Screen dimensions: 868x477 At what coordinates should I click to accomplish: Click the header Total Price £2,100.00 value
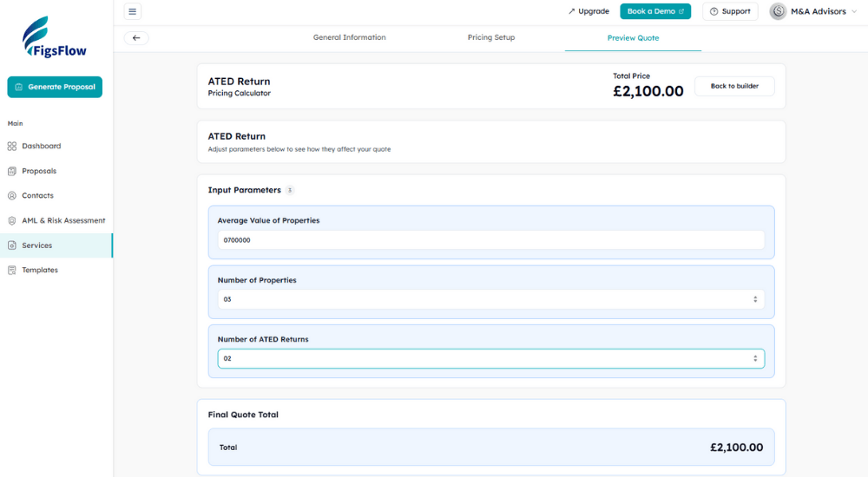pyautogui.click(x=648, y=91)
